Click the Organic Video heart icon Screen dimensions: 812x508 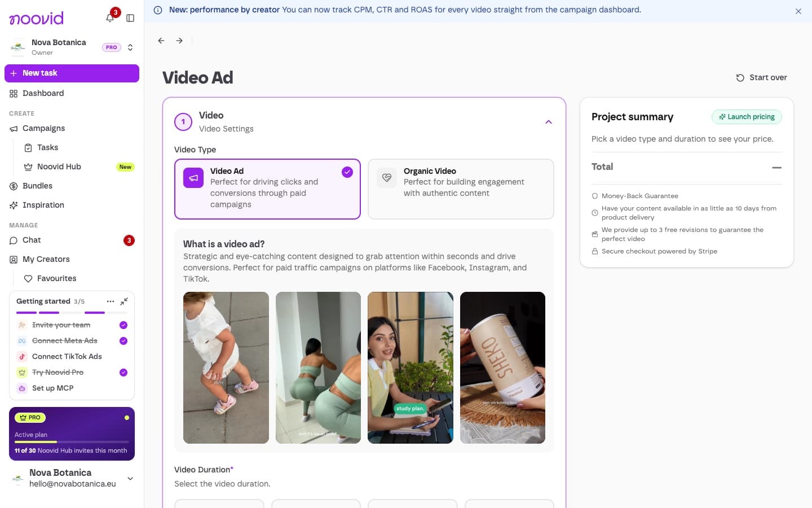click(x=387, y=178)
